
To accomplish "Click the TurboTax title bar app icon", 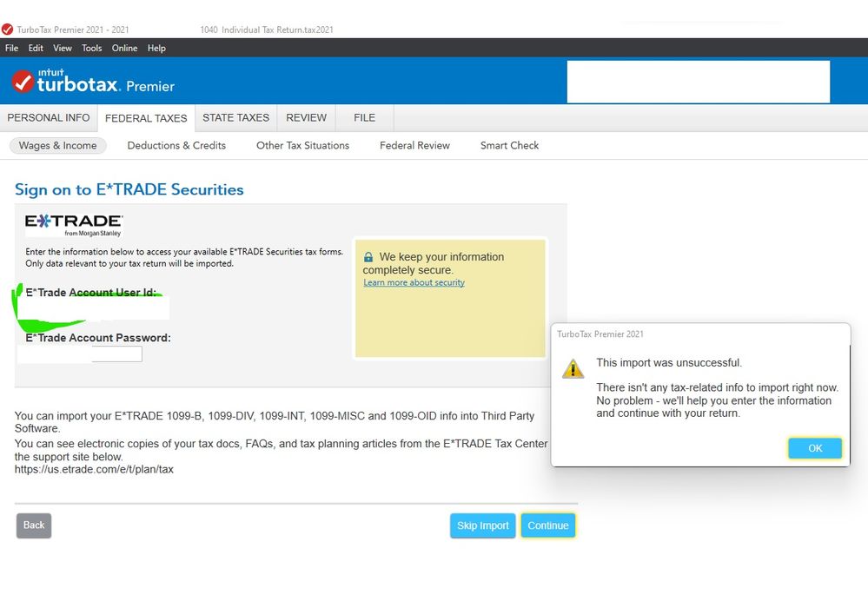I will (x=7, y=30).
